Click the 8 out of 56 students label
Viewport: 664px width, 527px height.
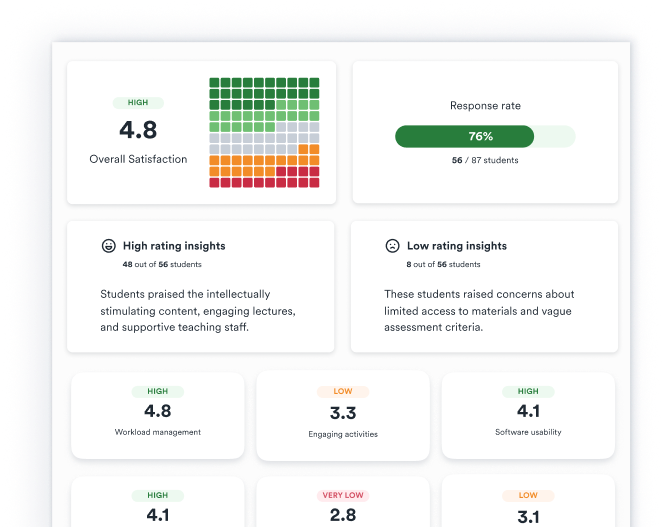pos(443,264)
